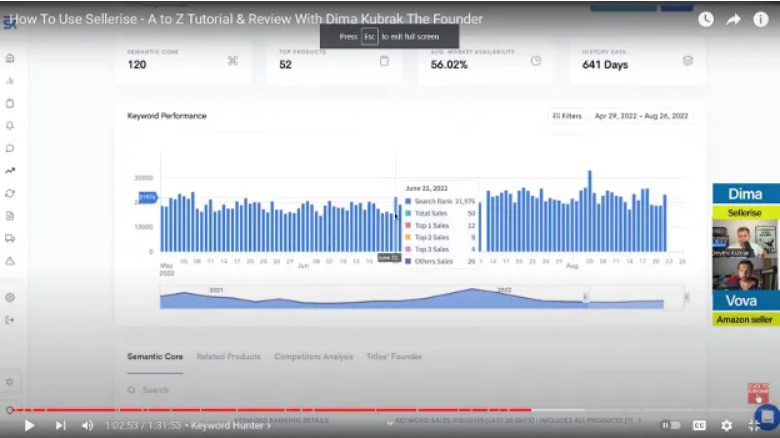
Task: Click the 641 Days history value
Action: pyautogui.click(x=605, y=65)
